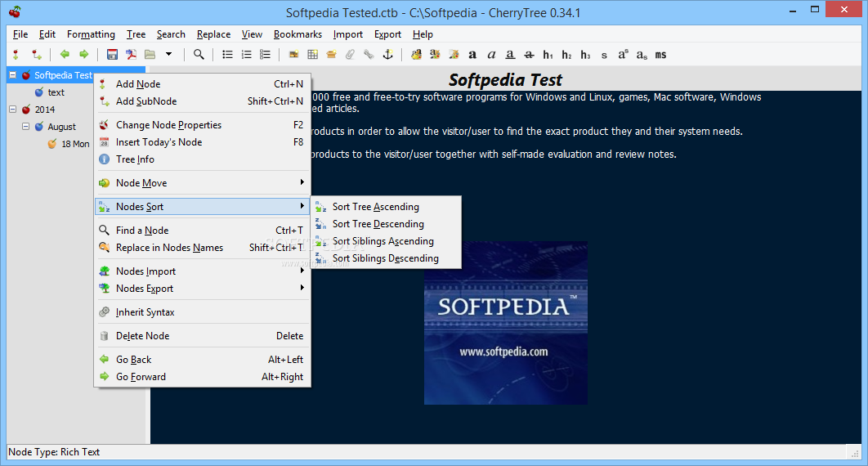Screen dimensions: 868x466
Task: Click the green Go Forward toolbar arrow
Action: [x=83, y=54]
